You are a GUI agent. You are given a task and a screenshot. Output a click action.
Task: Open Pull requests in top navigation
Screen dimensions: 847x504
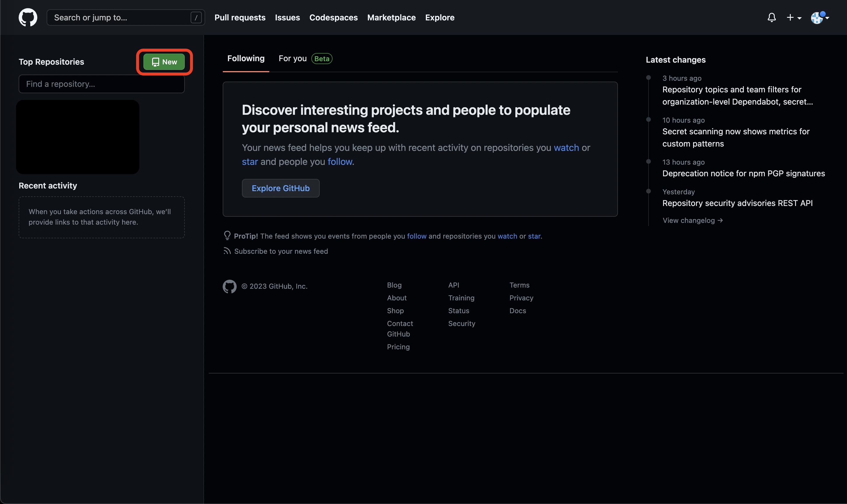tap(240, 18)
